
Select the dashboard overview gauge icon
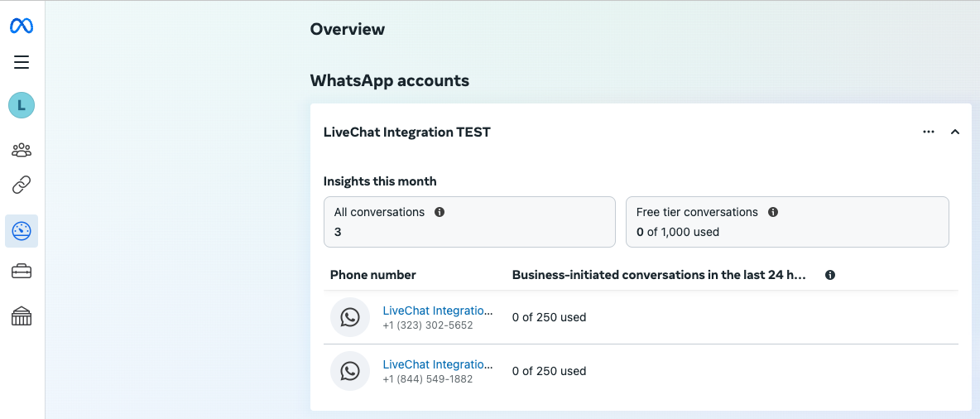22,231
